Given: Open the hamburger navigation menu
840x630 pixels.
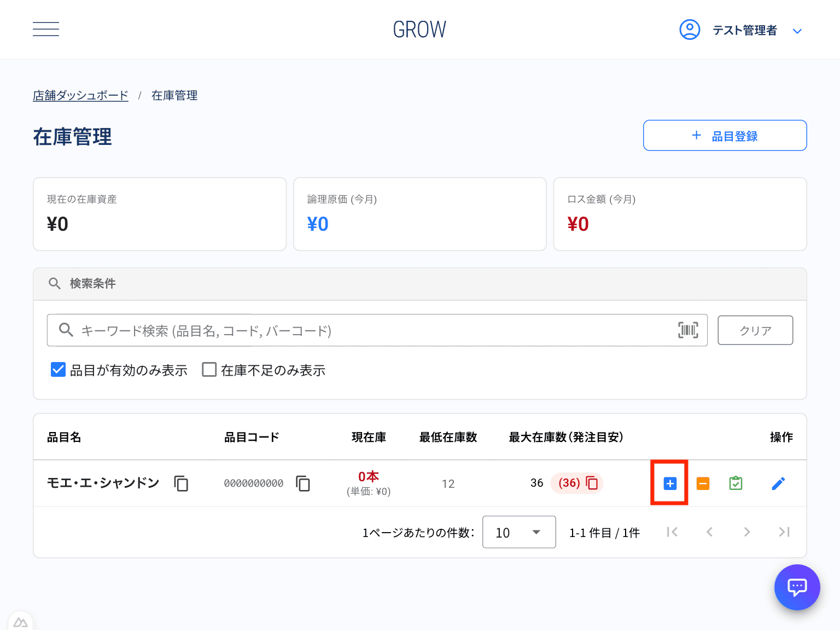Looking at the screenshot, I should click(x=46, y=29).
